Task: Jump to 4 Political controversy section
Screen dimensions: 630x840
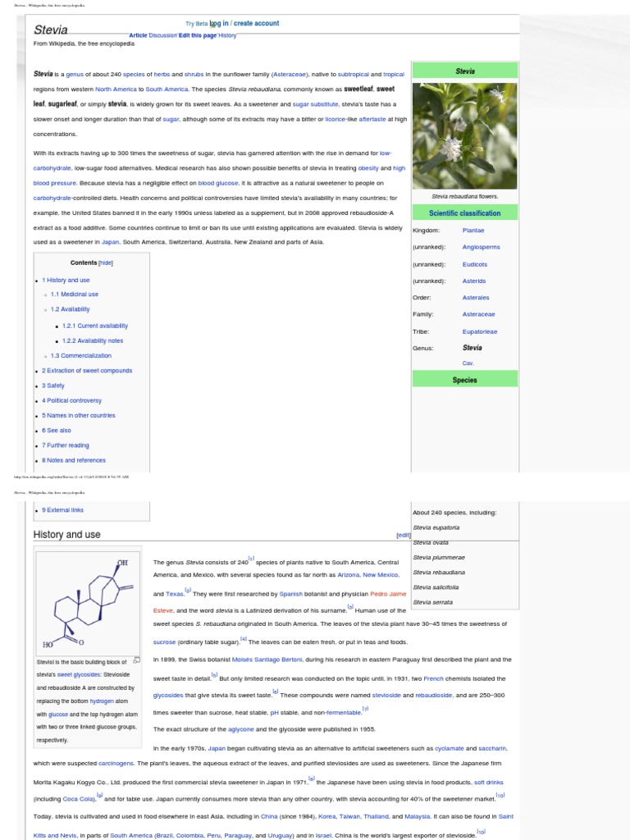Action: point(72,400)
